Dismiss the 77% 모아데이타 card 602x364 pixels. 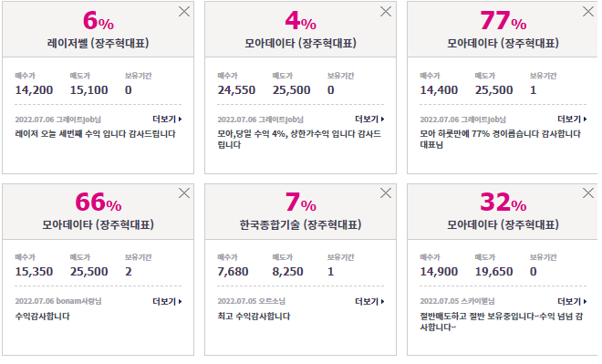click(x=588, y=12)
